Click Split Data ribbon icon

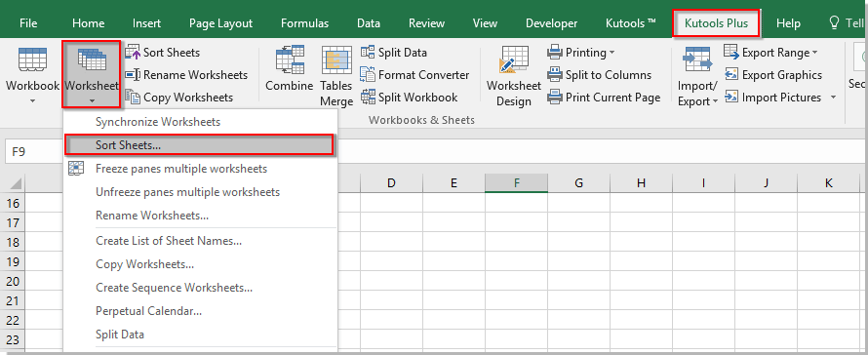click(368, 53)
